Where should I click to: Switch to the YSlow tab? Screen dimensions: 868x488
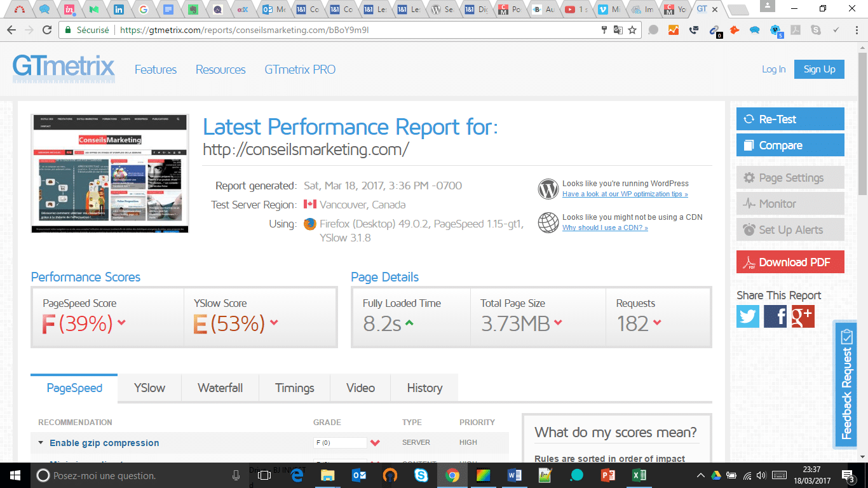149,388
